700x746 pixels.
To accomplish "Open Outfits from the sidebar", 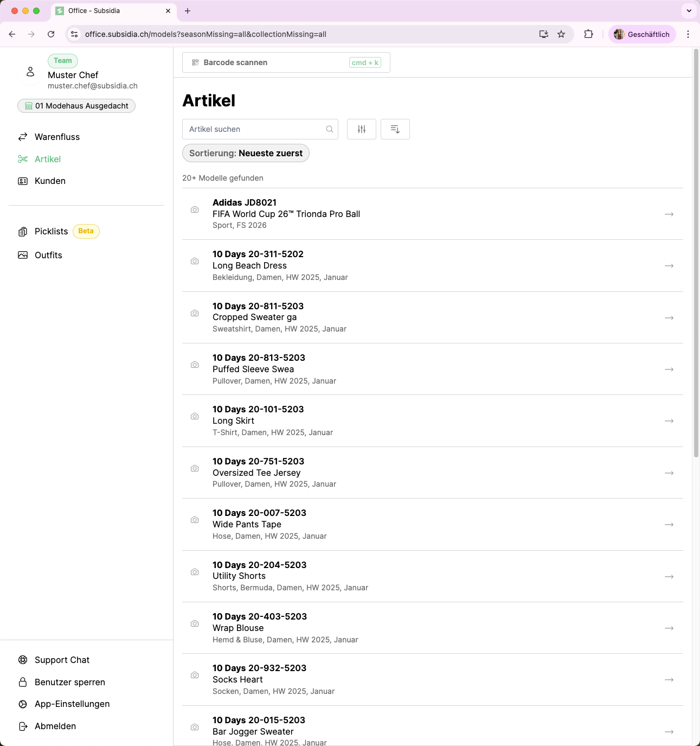I will [x=48, y=255].
